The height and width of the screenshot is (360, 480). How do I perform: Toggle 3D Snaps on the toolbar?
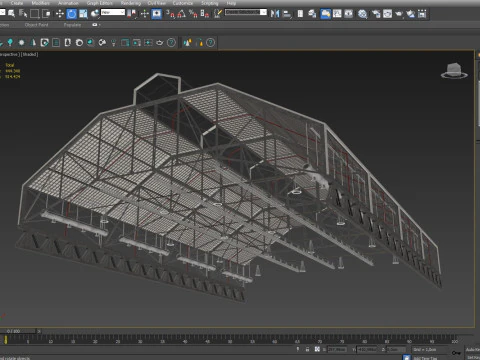click(170, 14)
